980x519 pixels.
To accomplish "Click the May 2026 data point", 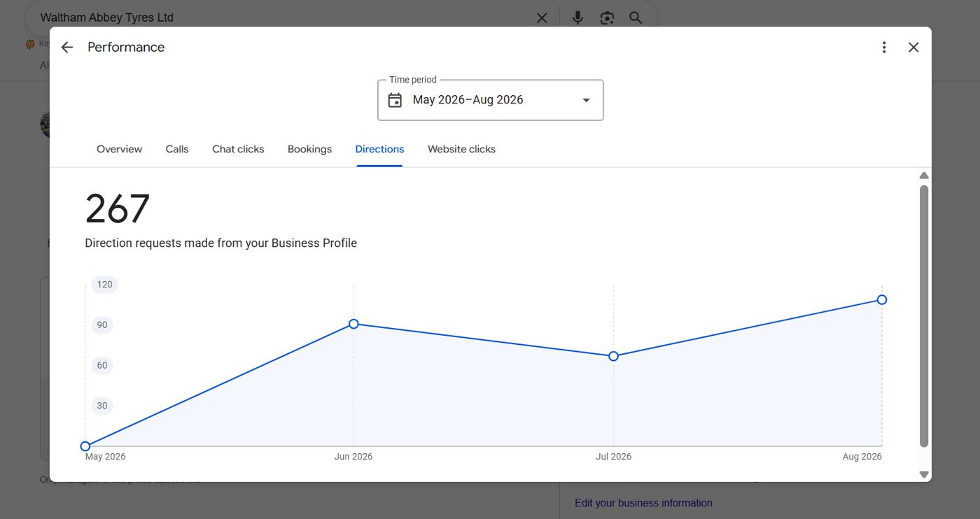I will click(x=85, y=446).
